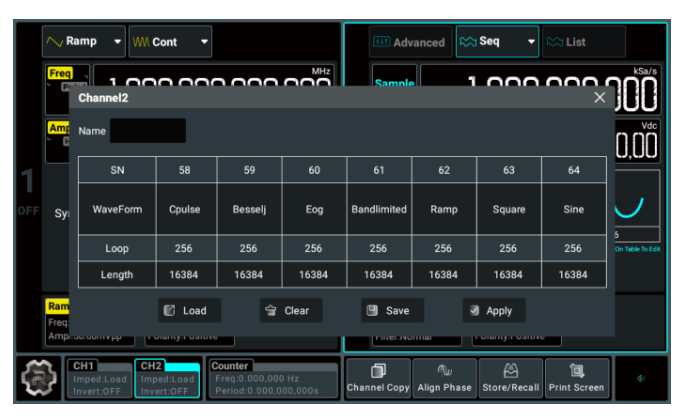Click the Load button in dialog
This screenshot has height=419, width=688.
click(190, 311)
